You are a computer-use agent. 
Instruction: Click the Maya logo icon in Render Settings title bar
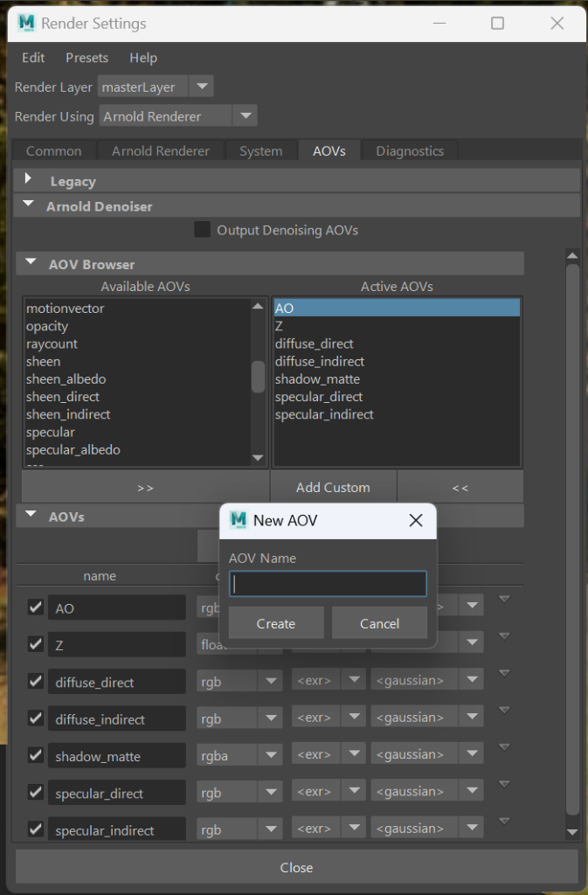tap(26, 23)
